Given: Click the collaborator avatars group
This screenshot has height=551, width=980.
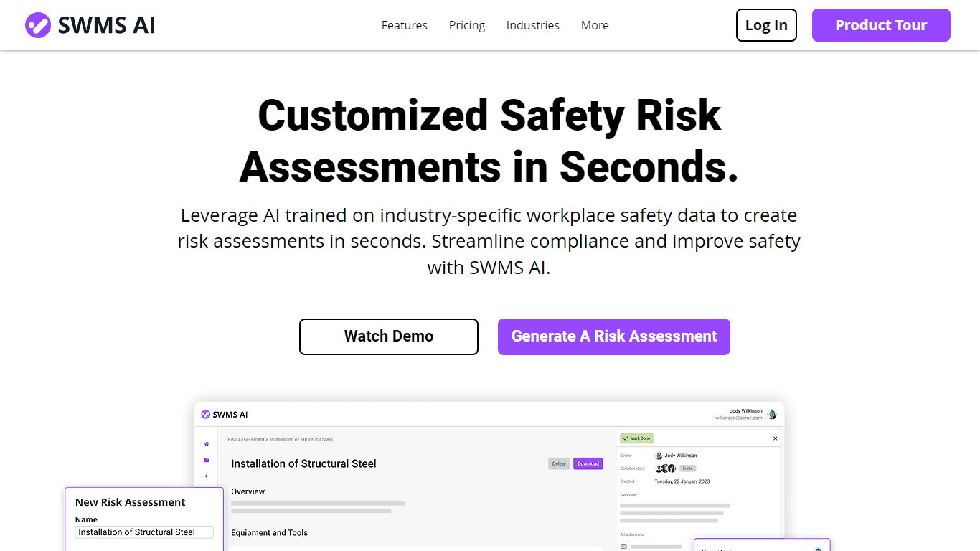Looking at the screenshot, I should 666,468.
